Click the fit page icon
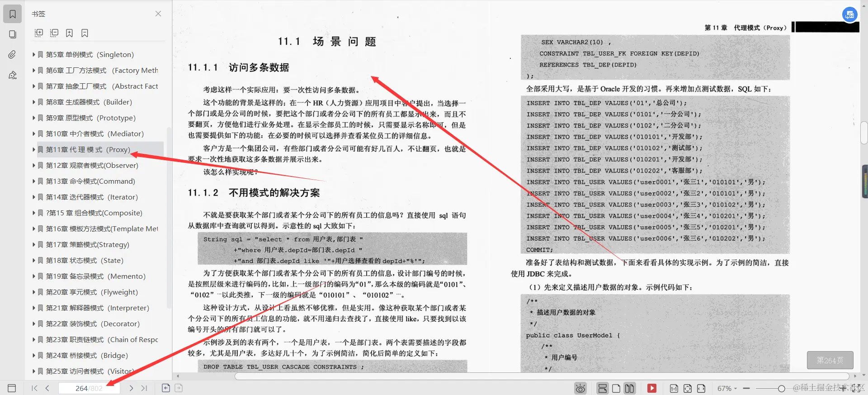Screen dimensions: 868x395 point(688,388)
